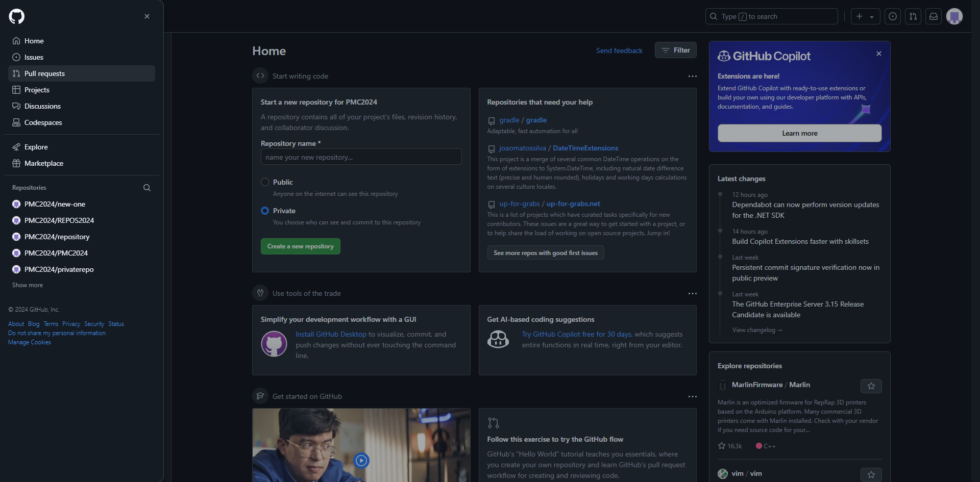Click Create a new repository button
This screenshot has width=980, height=482.
point(300,246)
